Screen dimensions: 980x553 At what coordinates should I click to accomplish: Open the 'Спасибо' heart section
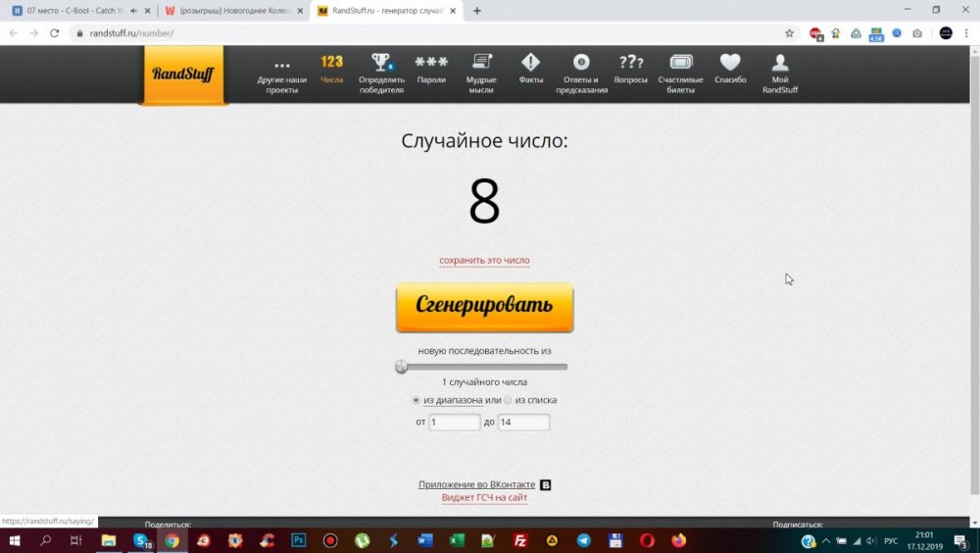tap(730, 70)
